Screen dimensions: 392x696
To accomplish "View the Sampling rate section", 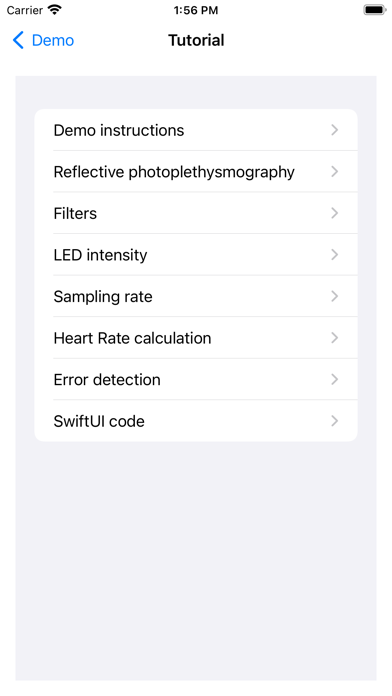I will pos(196,297).
